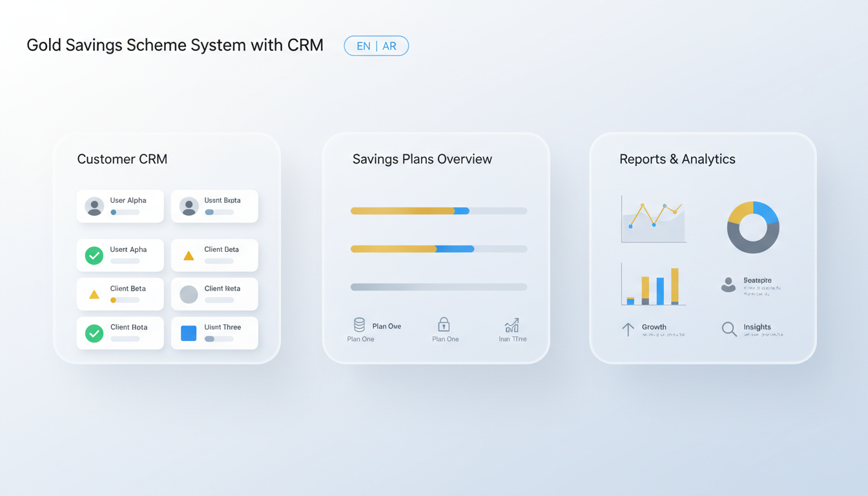Click the line chart thumbnail in Reports panel

point(653,218)
